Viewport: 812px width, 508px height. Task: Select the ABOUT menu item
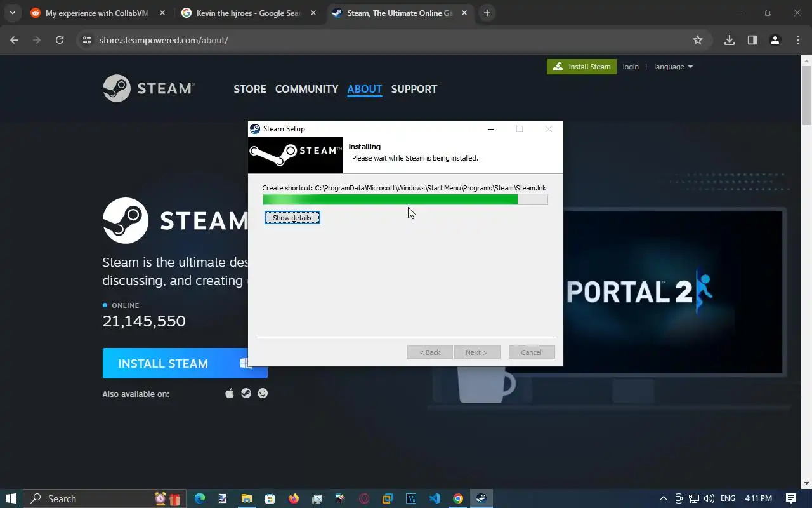tap(365, 89)
